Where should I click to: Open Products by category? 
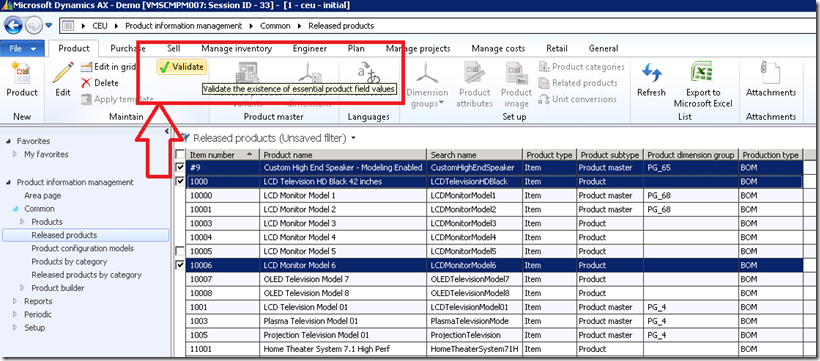(69, 262)
